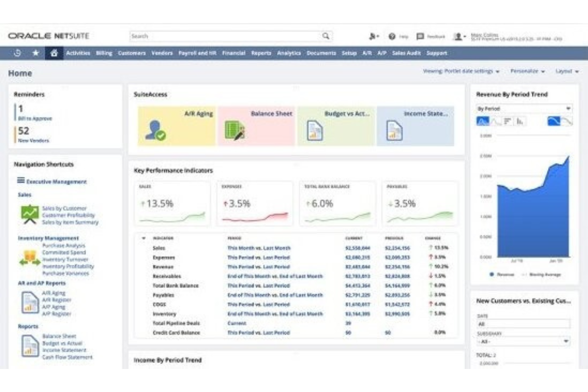Select the area chart type icon
Image resolution: width=588 pixels, height=392 pixels.
pos(483,122)
